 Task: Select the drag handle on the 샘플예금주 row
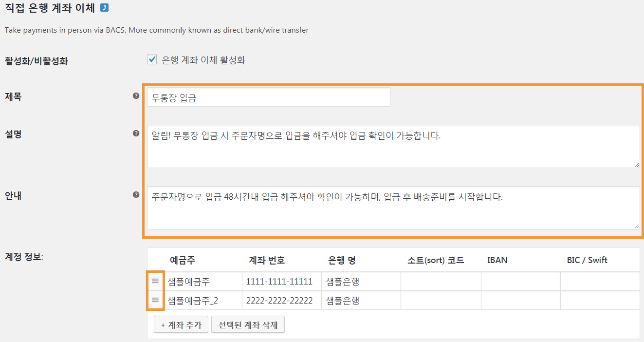(154, 281)
